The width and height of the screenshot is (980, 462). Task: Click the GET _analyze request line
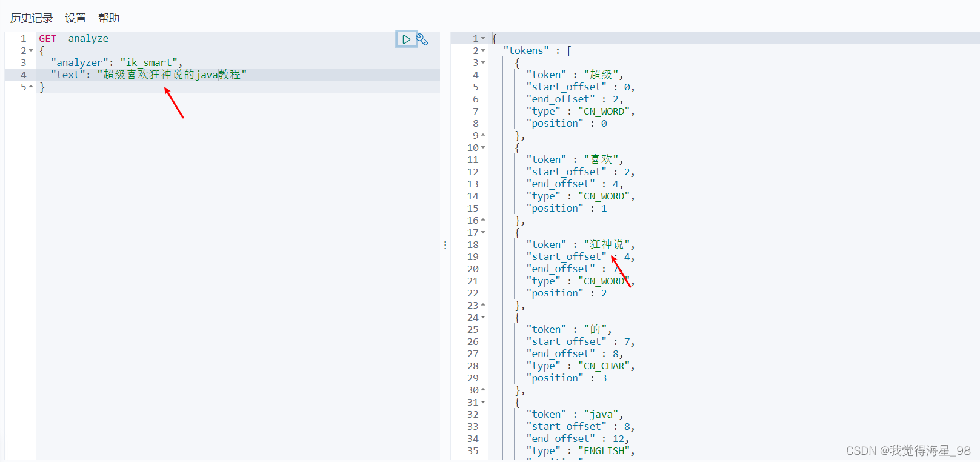(x=74, y=39)
